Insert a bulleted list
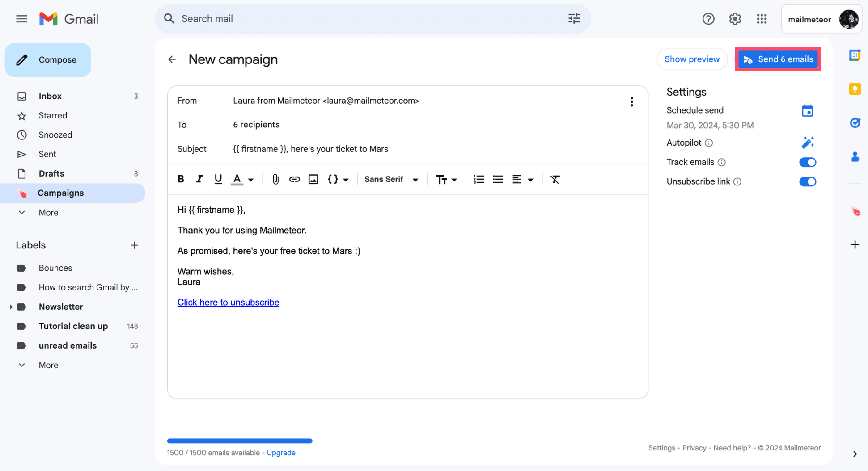Viewport: 868px width, 471px height. (498, 179)
